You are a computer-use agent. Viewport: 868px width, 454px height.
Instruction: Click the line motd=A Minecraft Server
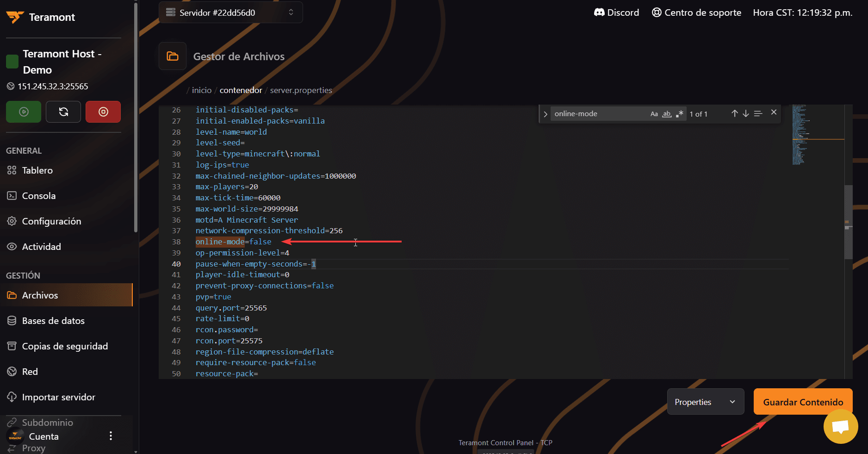coord(247,220)
